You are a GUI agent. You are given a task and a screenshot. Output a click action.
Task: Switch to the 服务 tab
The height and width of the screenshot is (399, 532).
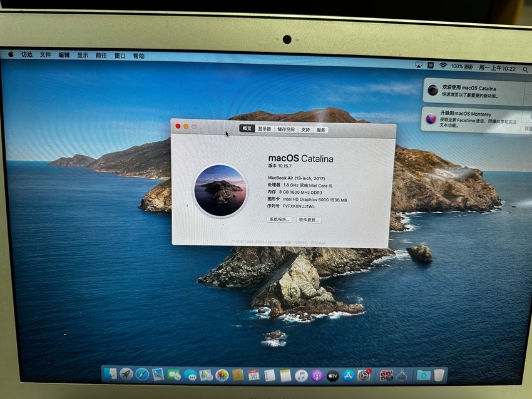tap(320, 130)
